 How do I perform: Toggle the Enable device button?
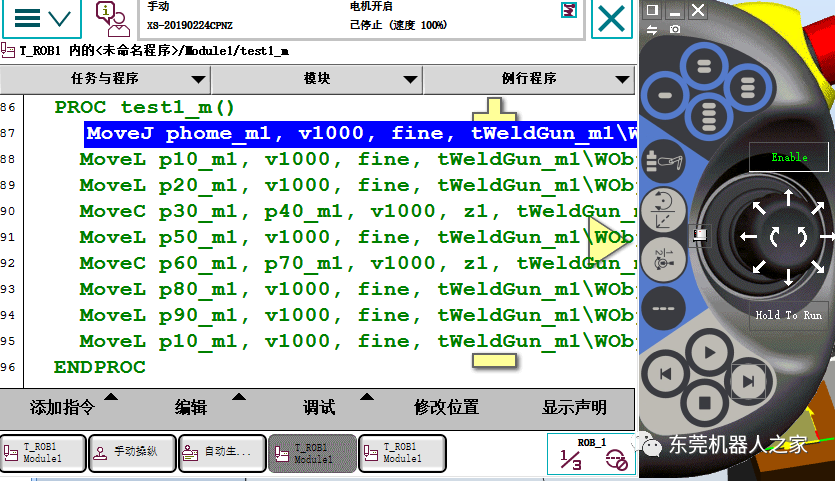[x=788, y=157]
